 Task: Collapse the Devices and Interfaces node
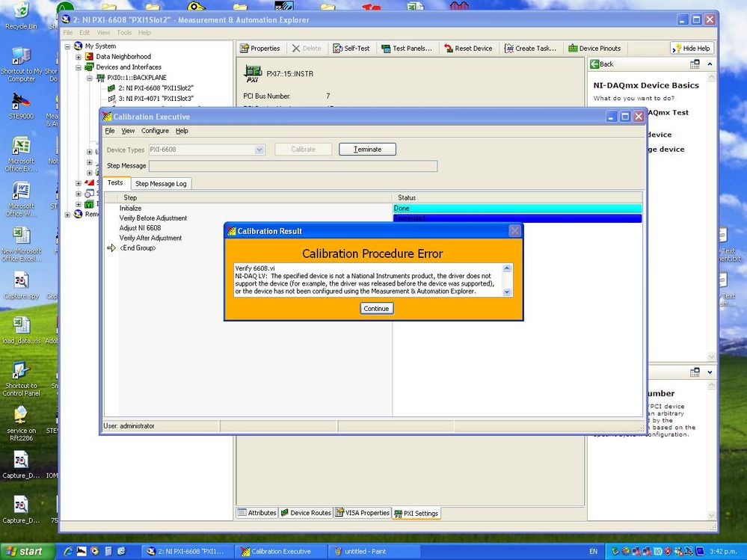(x=78, y=67)
